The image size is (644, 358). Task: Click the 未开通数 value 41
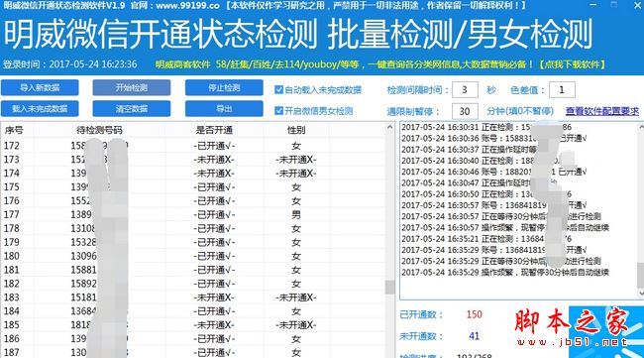(474, 336)
